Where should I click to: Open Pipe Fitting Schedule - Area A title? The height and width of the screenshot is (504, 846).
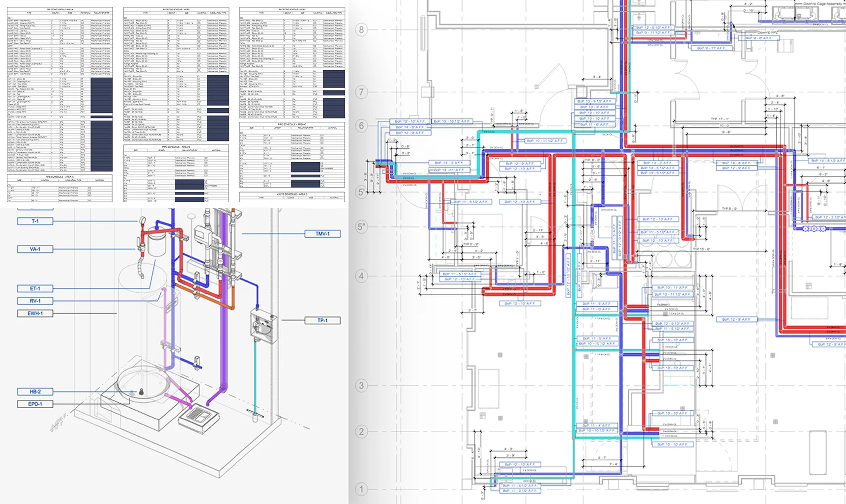pyautogui.click(x=59, y=9)
